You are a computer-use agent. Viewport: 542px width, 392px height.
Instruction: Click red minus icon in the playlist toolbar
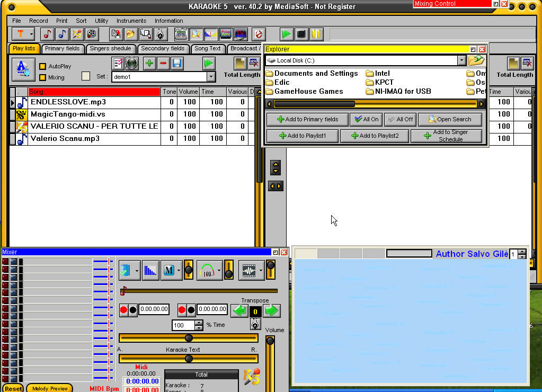tap(163, 64)
